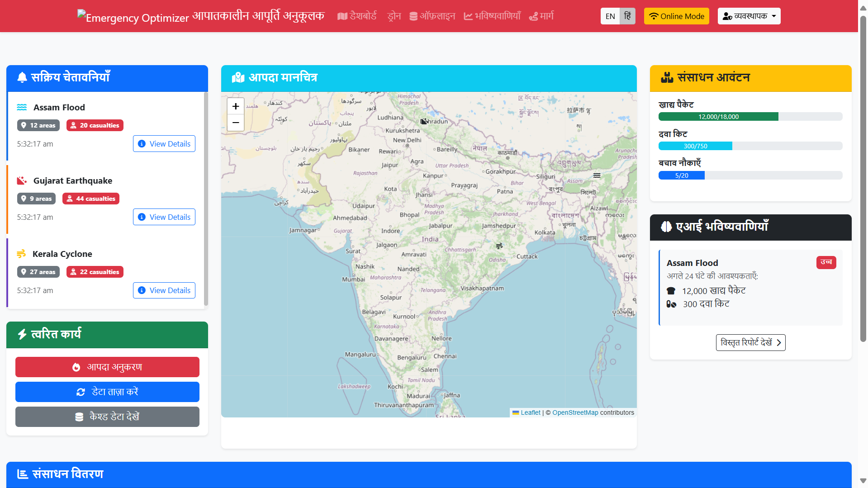Switch language to Hindi (हिं)

627,16
